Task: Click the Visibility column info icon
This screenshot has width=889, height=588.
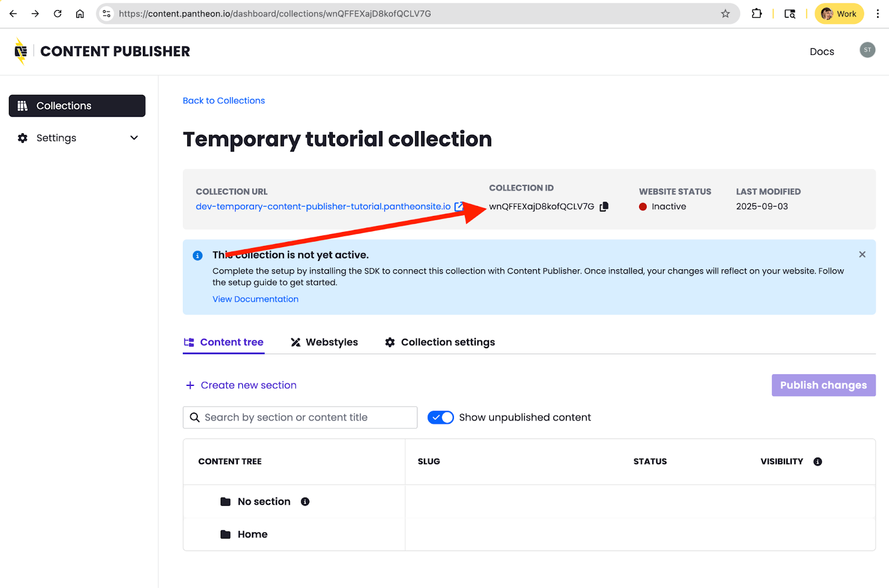Action: click(817, 461)
